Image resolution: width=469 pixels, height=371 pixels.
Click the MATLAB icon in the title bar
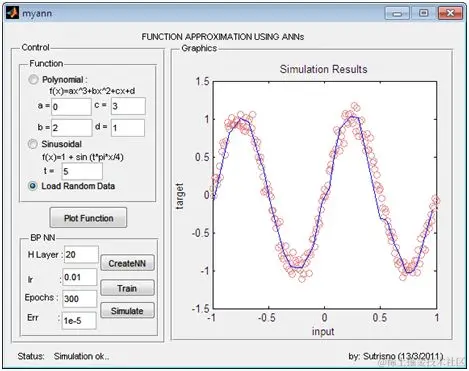click(x=12, y=13)
